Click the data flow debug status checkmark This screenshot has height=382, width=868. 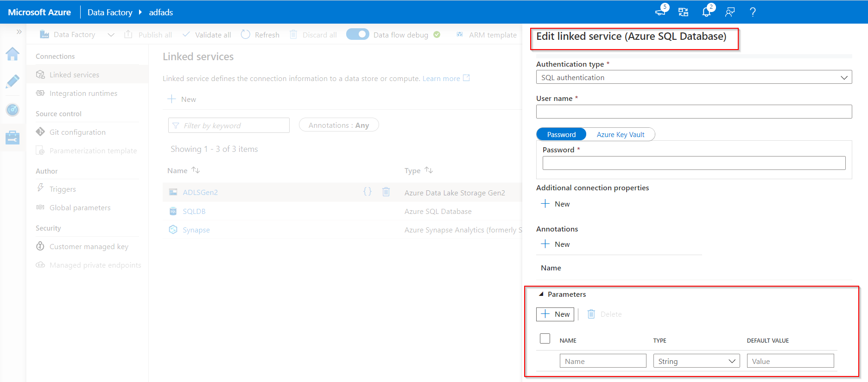point(437,35)
